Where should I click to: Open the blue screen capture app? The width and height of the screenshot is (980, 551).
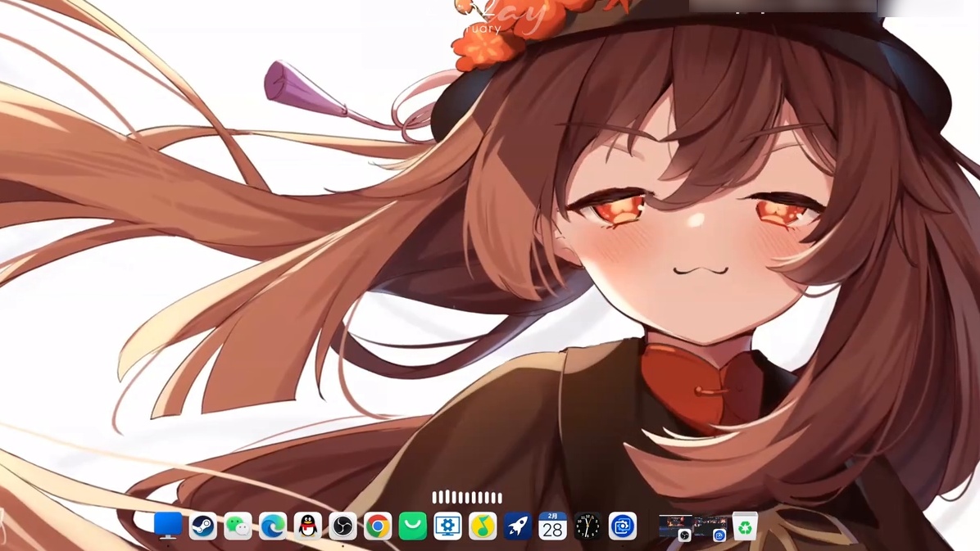coord(623,526)
